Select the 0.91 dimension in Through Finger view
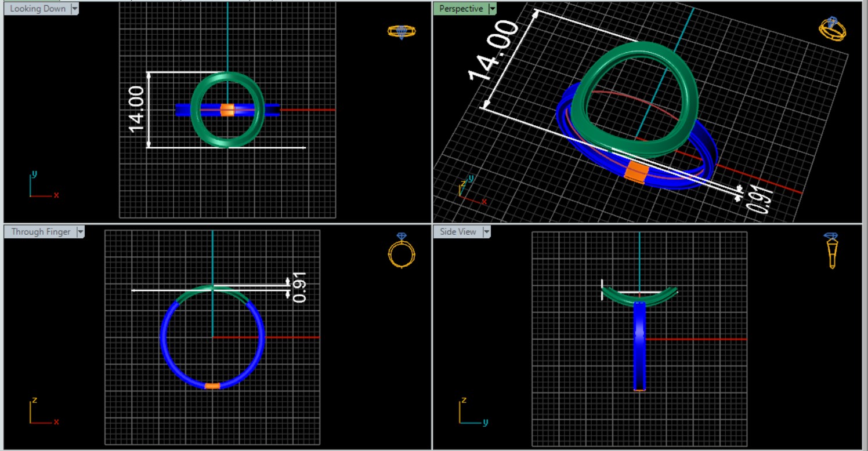This screenshot has height=451, width=868. click(299, 287)
